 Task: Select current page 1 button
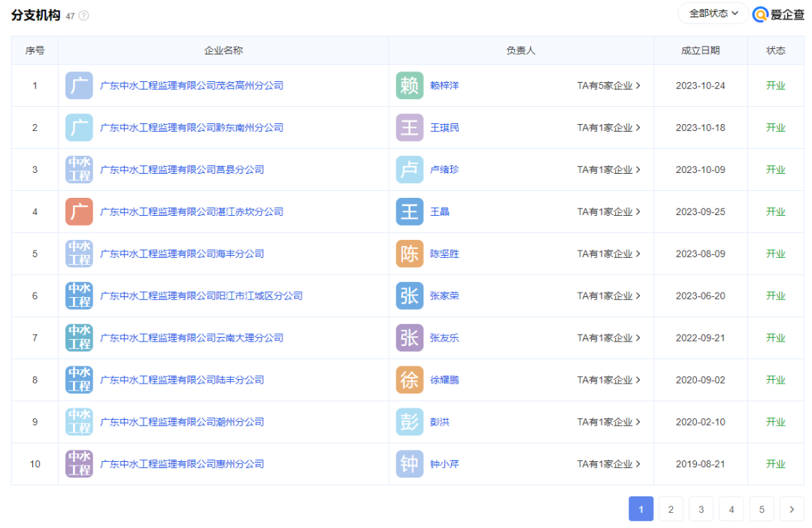pyautogui.click(x=641, y=509)
